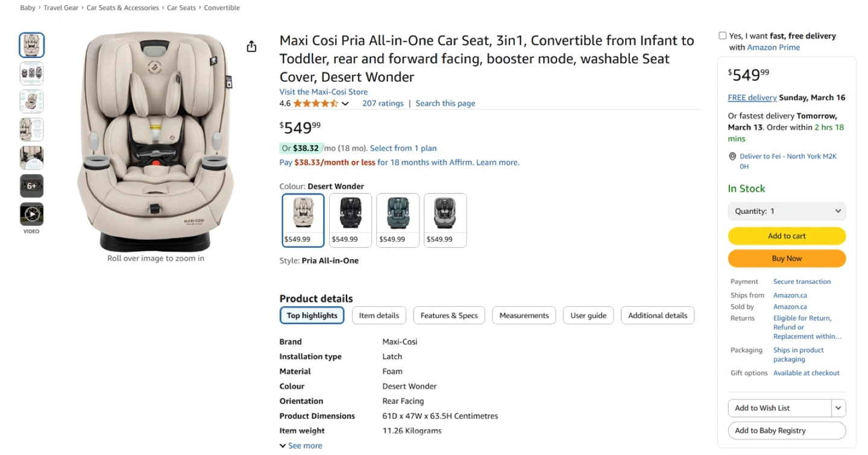Click the main car seat image

click(x=156, y=142)
